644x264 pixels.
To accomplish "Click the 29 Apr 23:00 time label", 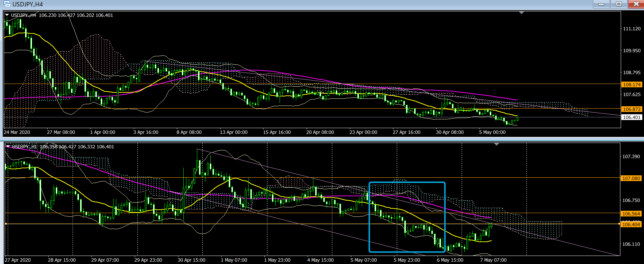I will pos(148,260).
